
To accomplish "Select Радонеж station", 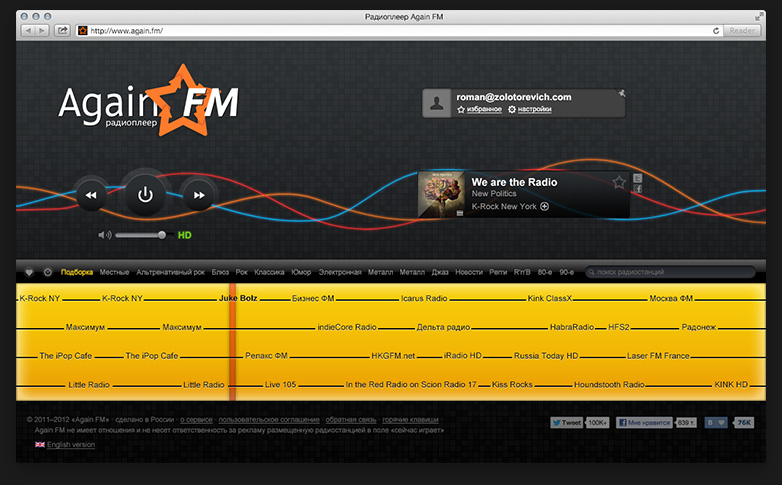I will point(699,327).
